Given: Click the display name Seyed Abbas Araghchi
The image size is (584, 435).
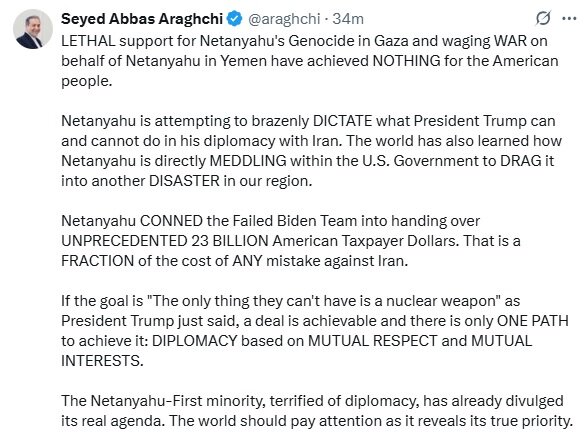Looking at the screenshot, I should click(x=142, y=19).
